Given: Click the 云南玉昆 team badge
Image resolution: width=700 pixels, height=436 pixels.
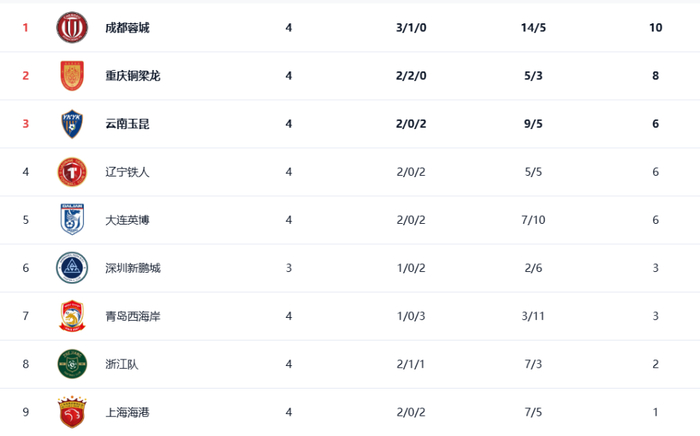Looking at the screenshot, I should (x=72, y=124).
